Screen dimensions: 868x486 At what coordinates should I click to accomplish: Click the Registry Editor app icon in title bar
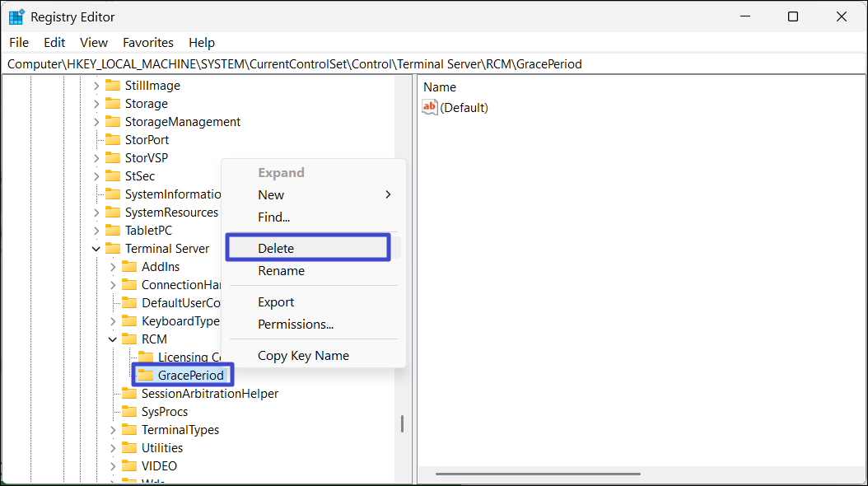(16, 16)
